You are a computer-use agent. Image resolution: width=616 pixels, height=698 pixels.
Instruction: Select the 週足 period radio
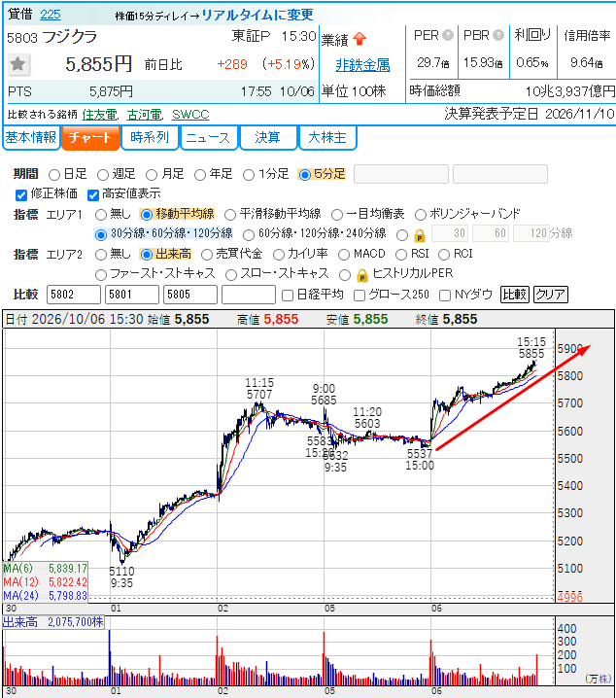pyautogui.click(x=103, y=175)
